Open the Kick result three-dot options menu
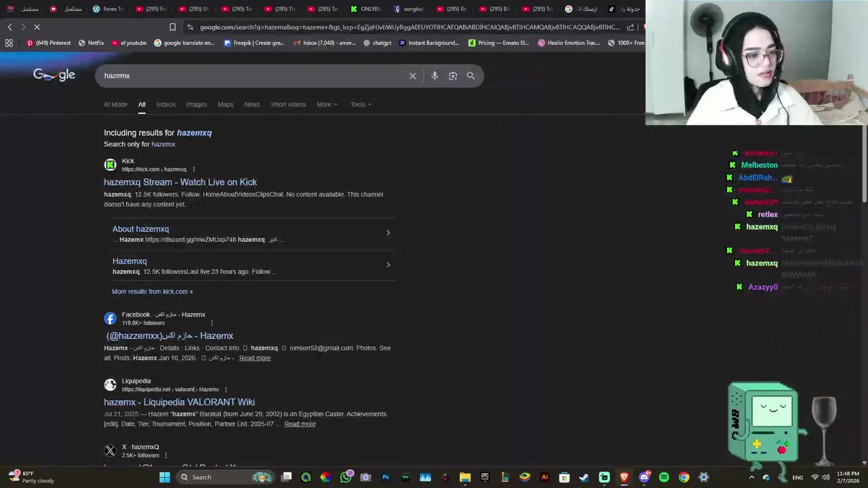868x488 pixels. point(193,169)
